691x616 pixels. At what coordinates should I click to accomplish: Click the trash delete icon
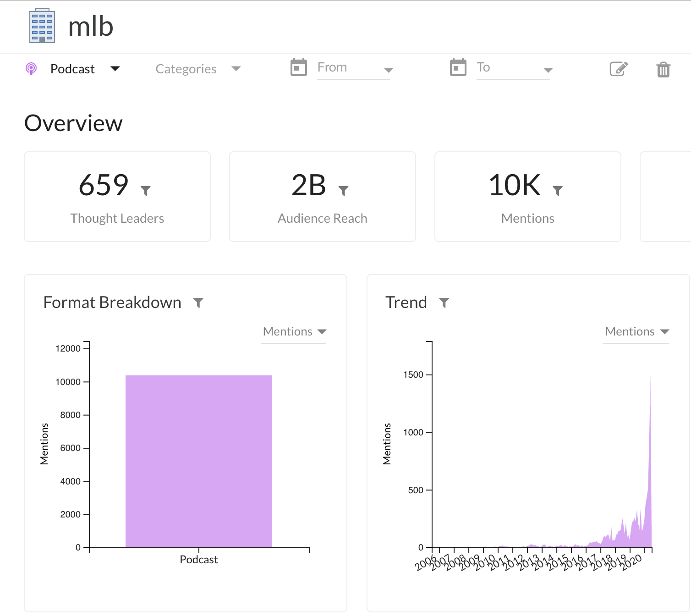[x=663, y=69]
